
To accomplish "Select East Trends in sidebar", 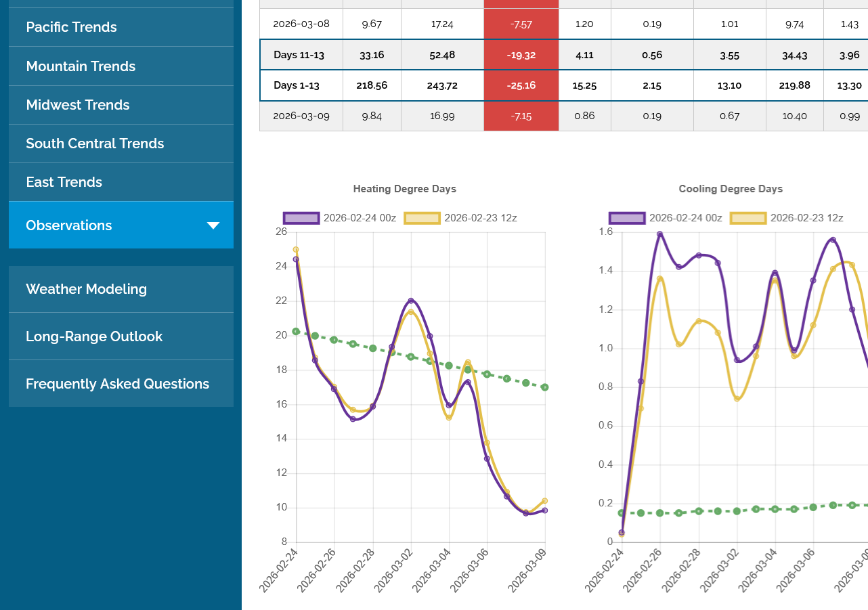I will 64,182.
